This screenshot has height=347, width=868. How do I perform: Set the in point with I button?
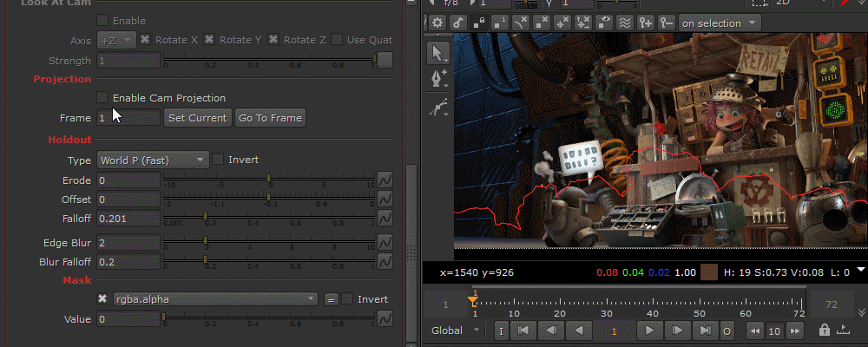click(x=501, y=331)
